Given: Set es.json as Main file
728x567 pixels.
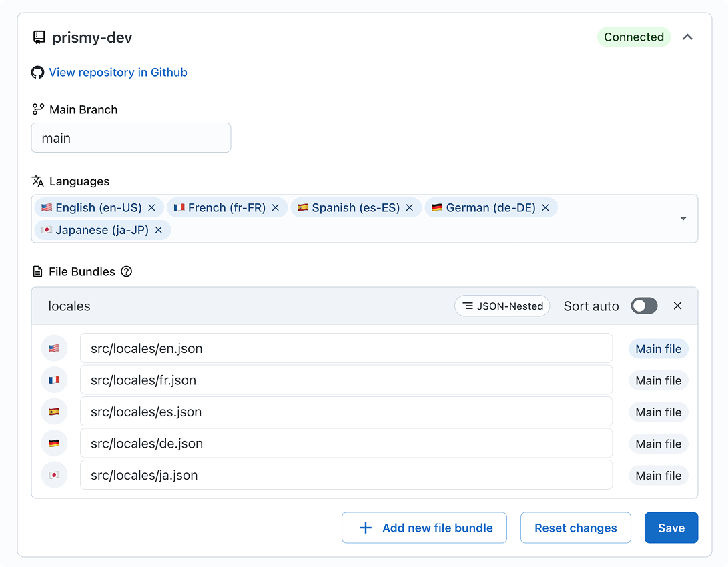Looking at the screenshot, I should [x=659, y=412].
